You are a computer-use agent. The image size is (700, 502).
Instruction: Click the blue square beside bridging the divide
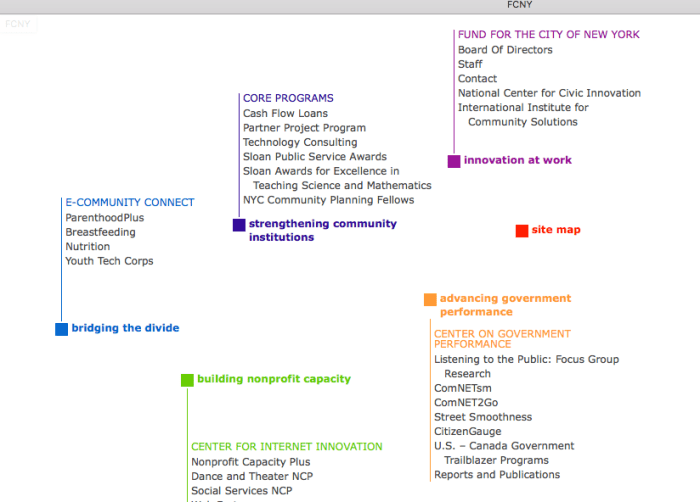pyautogui.click(x=61, y=329)
